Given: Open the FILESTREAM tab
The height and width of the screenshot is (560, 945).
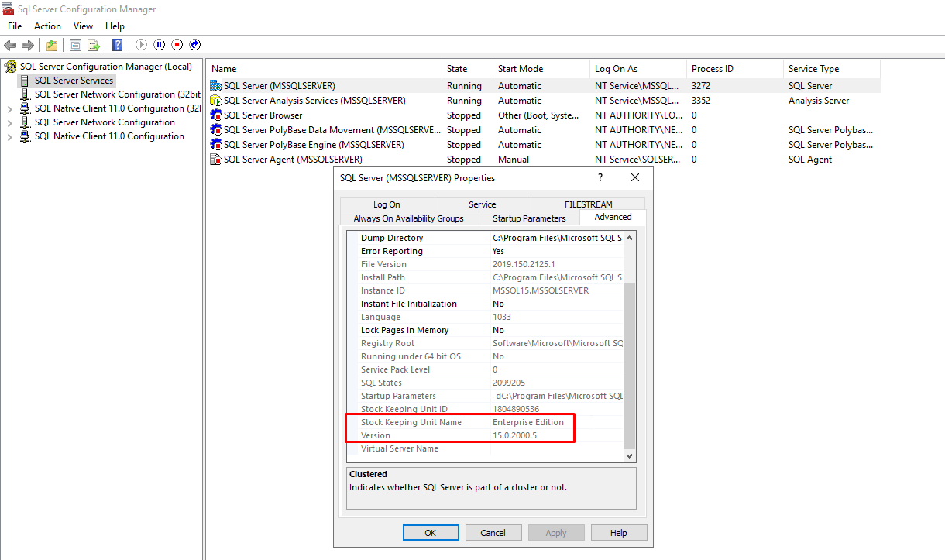Looking at the screenshot, I should click(x=588, y=204).
